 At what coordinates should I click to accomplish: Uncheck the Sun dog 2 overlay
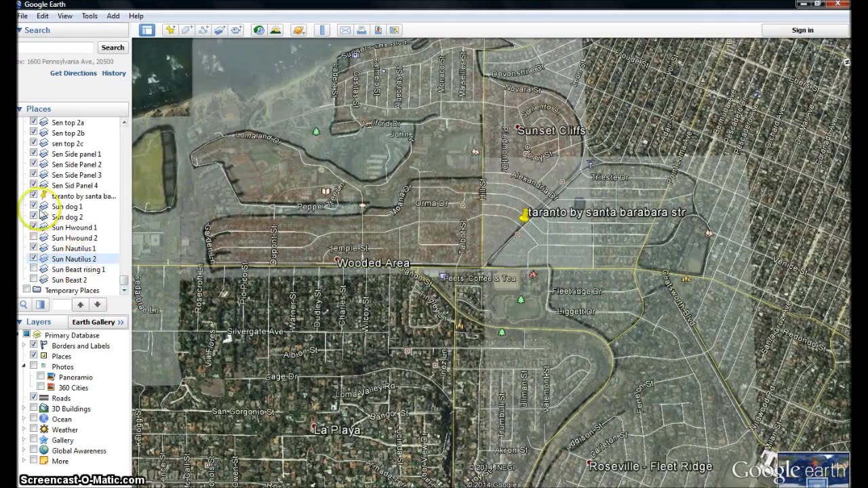click(33, 217)
